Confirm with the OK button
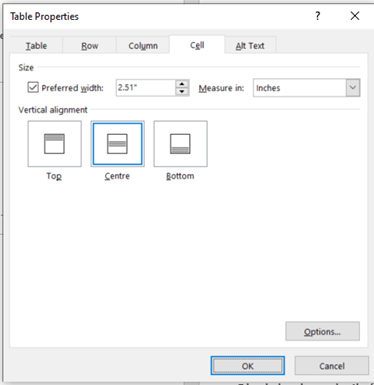The height and width of the screenshot is (385, 374). [x=248, y=366]
